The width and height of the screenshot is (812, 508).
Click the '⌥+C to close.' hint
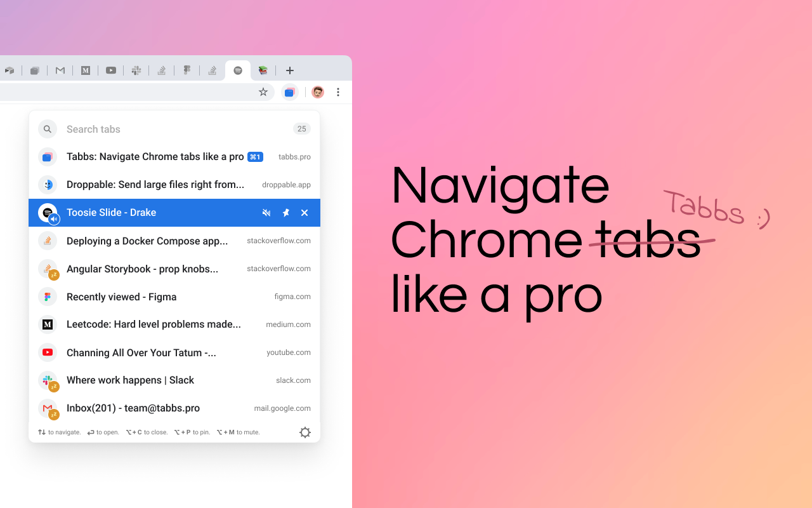(x=147, y=432)
